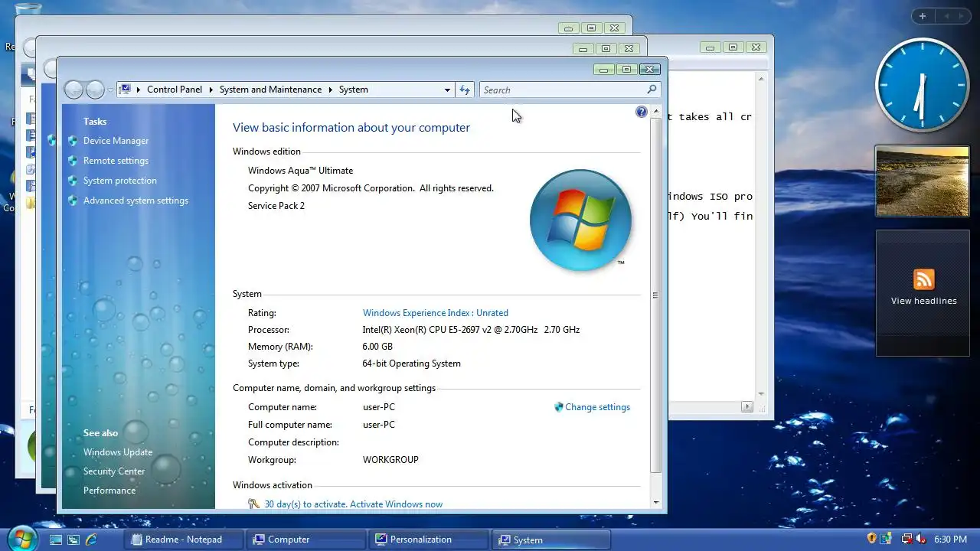Click the key icon beside activation link
This screenshot has width=980, height=551.
(254, 504)
